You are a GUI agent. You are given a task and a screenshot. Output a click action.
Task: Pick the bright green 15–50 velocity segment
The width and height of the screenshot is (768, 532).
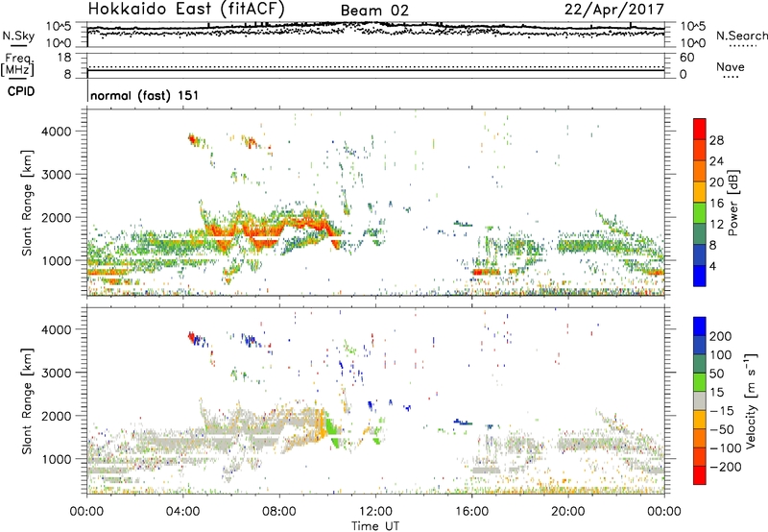point(700,382)
